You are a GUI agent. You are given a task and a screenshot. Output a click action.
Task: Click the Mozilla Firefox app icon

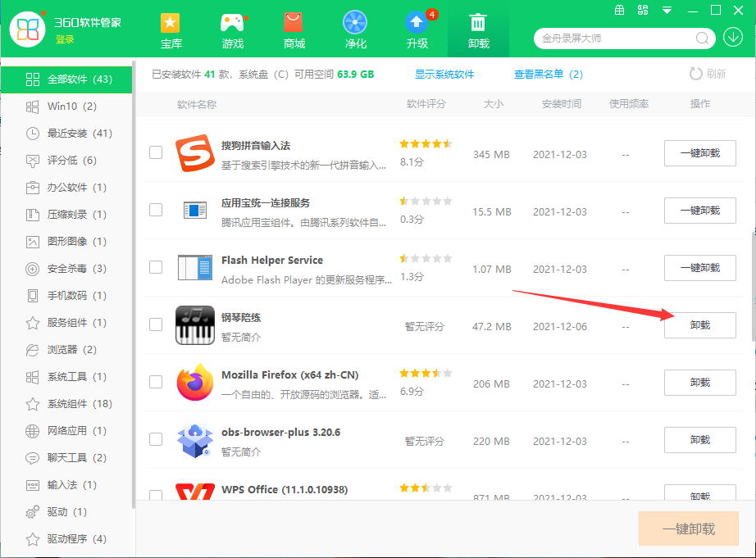(x=195, y=383)
